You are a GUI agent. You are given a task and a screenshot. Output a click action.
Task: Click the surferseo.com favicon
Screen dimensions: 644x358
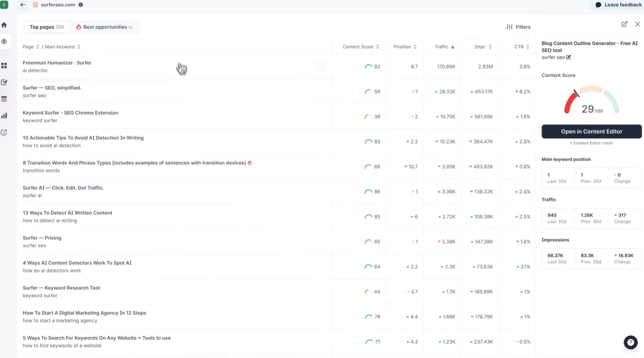click(x=35, y=5)
